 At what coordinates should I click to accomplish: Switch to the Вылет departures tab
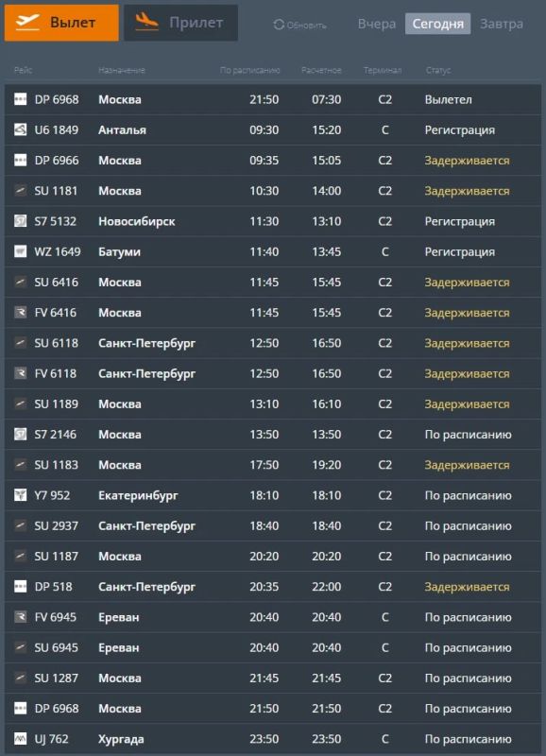61,23
